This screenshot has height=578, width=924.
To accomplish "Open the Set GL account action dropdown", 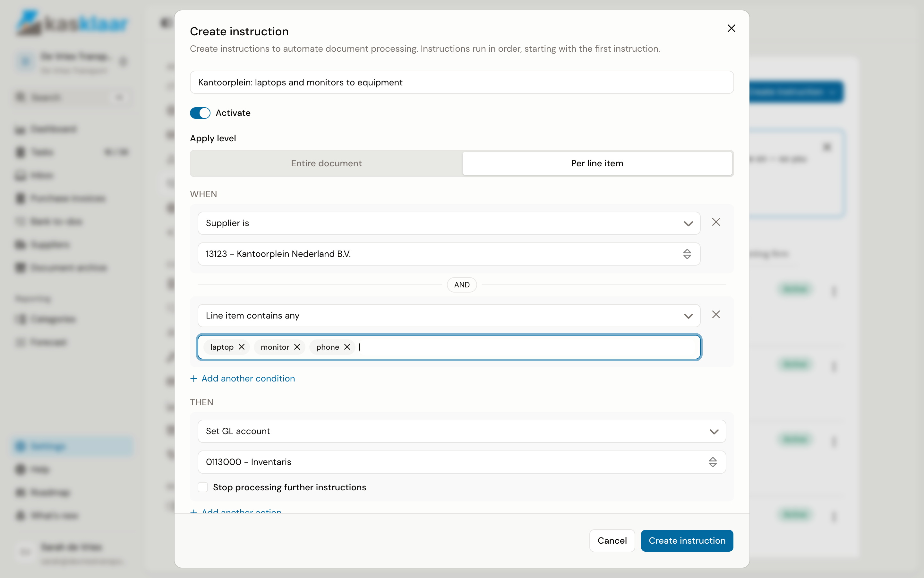I will pyautogui.click(x=462, y=431).
